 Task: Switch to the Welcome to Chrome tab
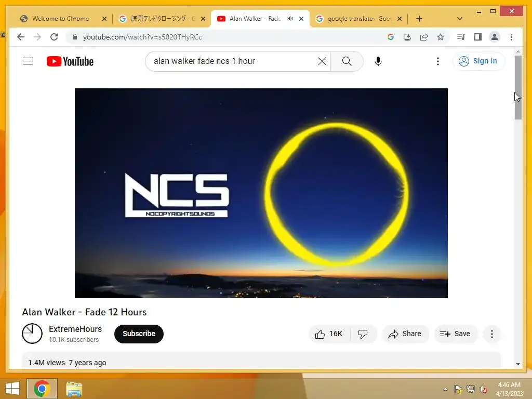point(60,19)
